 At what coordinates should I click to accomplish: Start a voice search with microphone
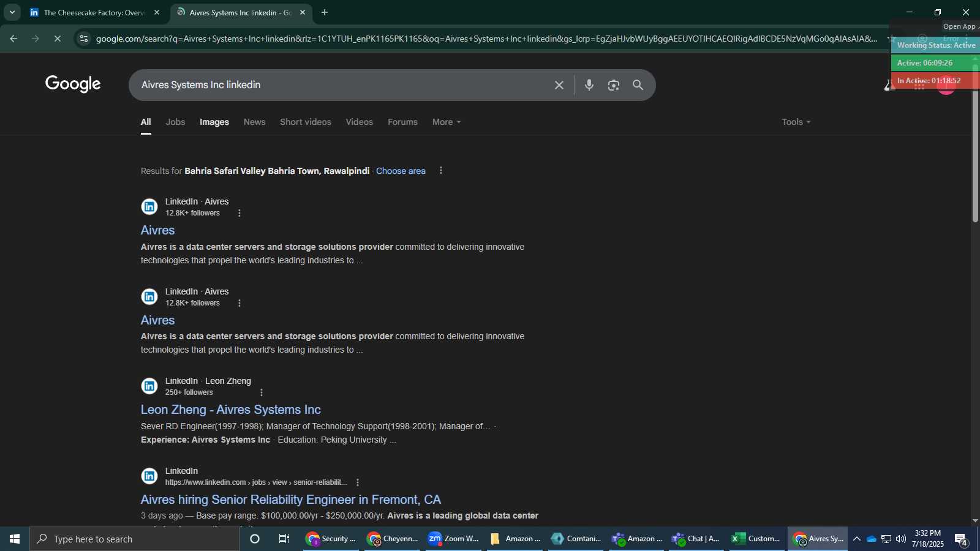(589, 85)
